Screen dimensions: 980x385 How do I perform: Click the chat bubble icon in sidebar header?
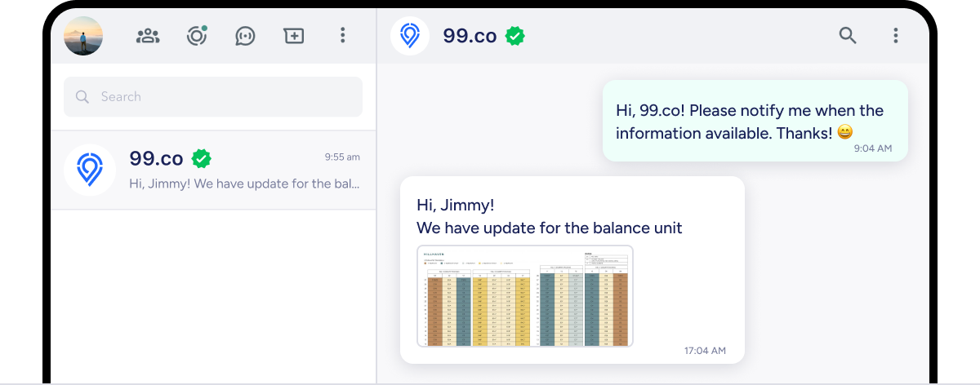click(245, 36)
